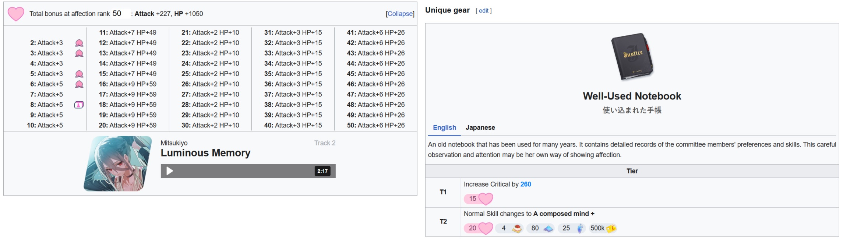Screen dimensions: 868x239
Task: Click row '31: Attack+3 HP+15'
Action: click(x=293, y=33)
